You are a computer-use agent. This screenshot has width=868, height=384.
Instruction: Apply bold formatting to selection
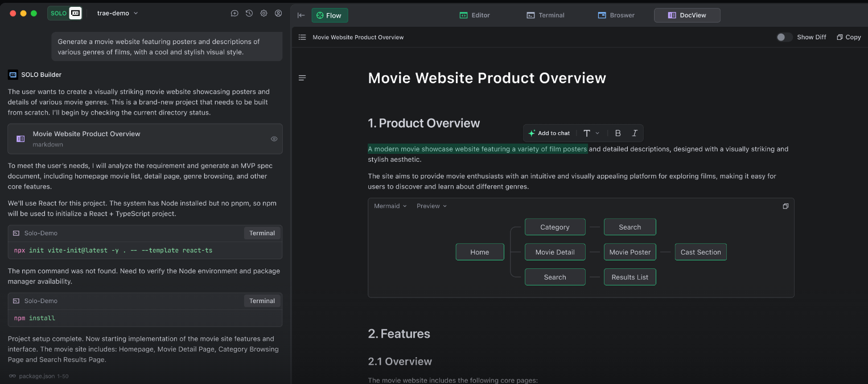618,133
